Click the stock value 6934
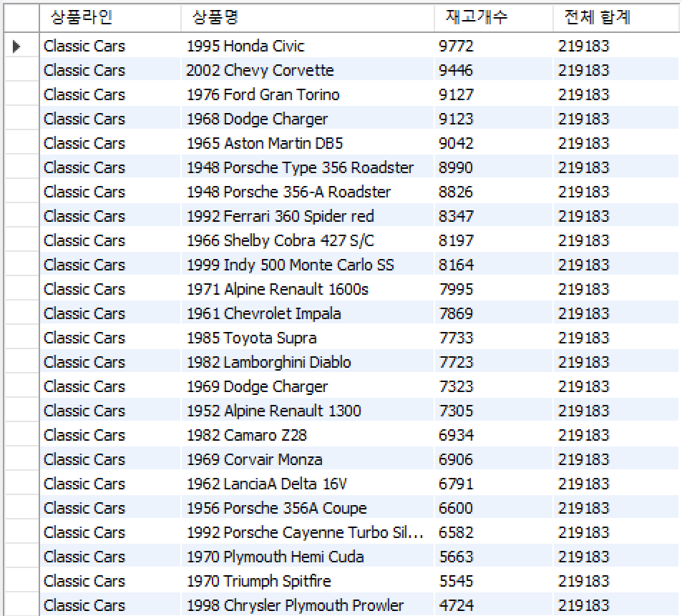 click(456, 436)
